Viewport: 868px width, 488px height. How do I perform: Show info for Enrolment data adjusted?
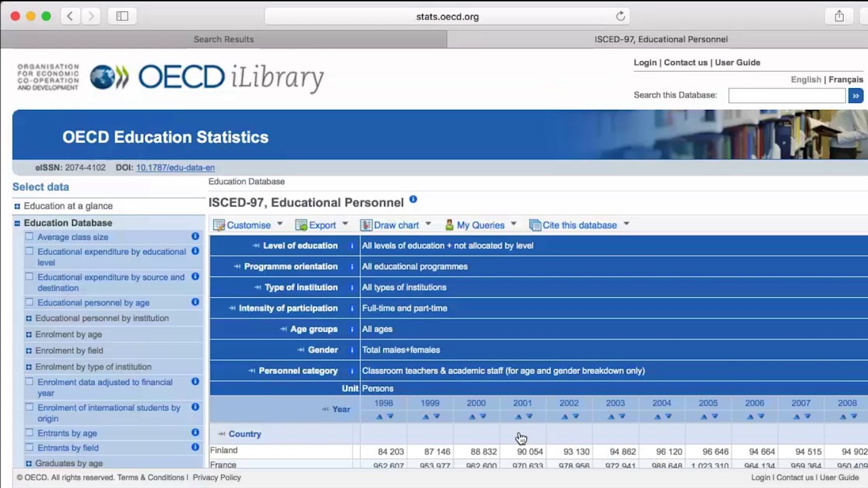195,382
